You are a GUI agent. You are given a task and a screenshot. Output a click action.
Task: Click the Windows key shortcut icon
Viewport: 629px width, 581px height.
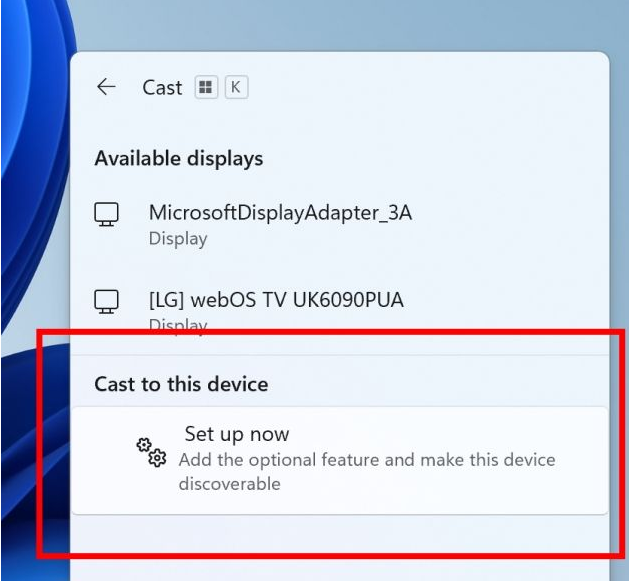pos(205,87)
